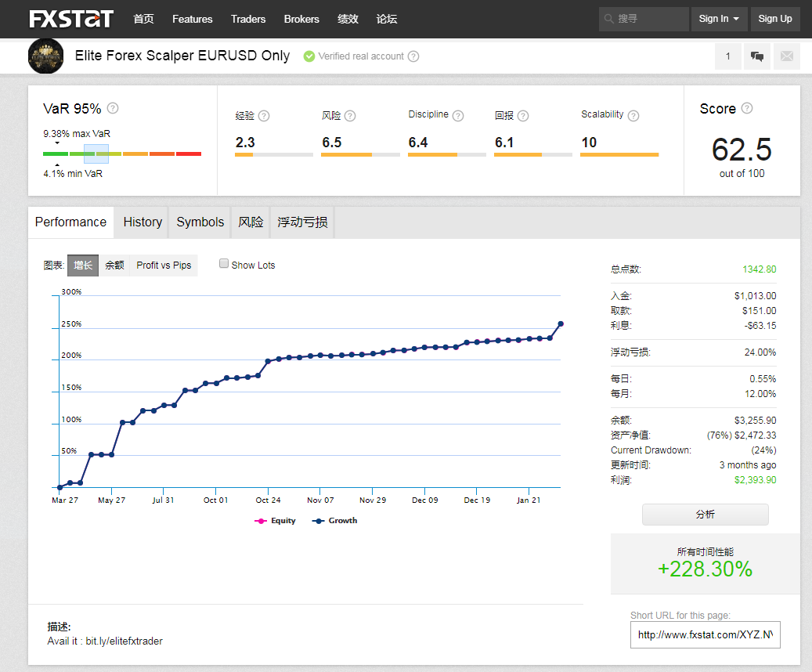Open the Symbols tab
Viewport: 812px width, 672px height.
(x=200, y=222)
